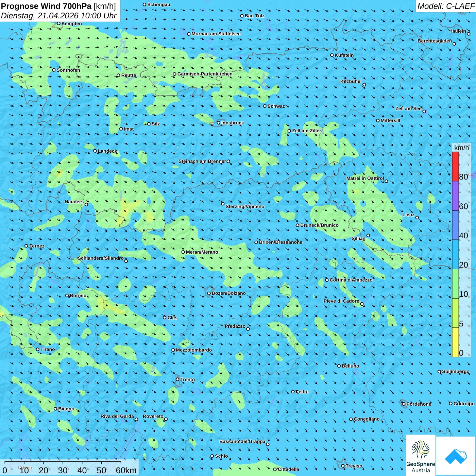Select the green 10–20 km/h legend color
This screenshot has width=476, height=476.
tap(455, 284)
